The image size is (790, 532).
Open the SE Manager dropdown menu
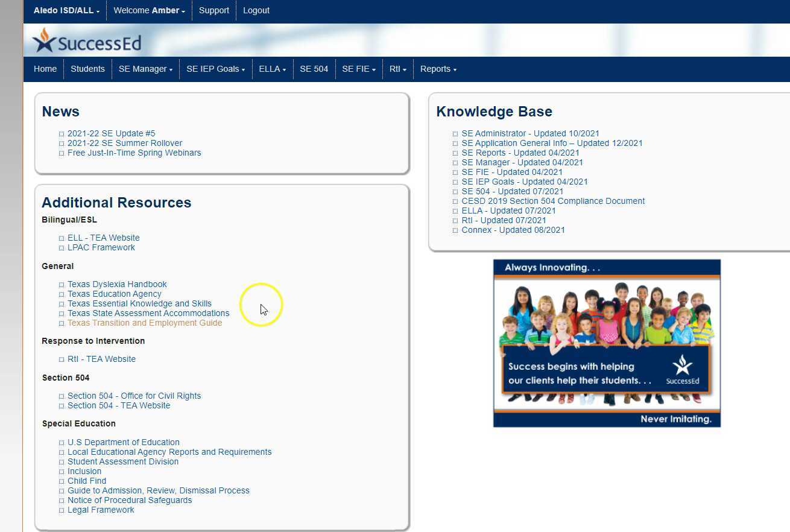coord(145,69)
